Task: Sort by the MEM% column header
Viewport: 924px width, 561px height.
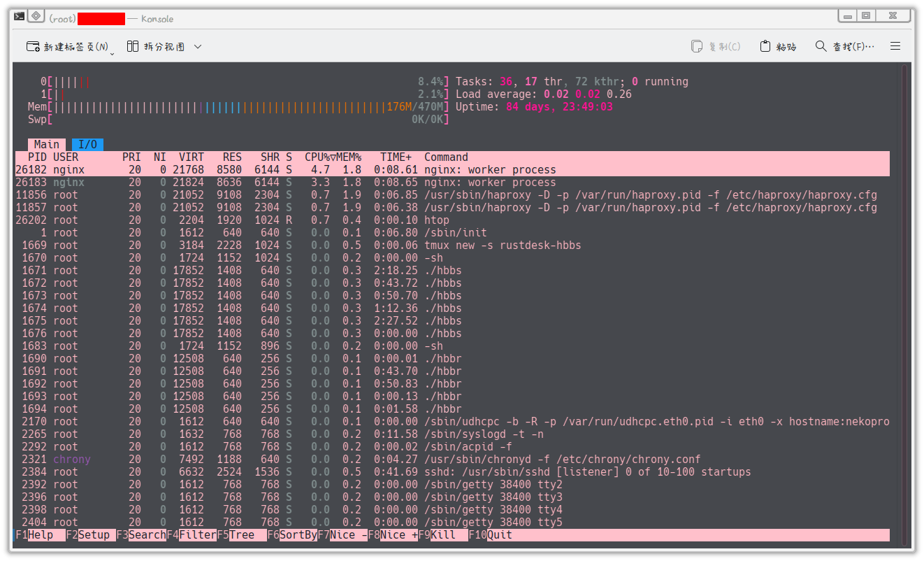Action: click(x=349, y=157)
